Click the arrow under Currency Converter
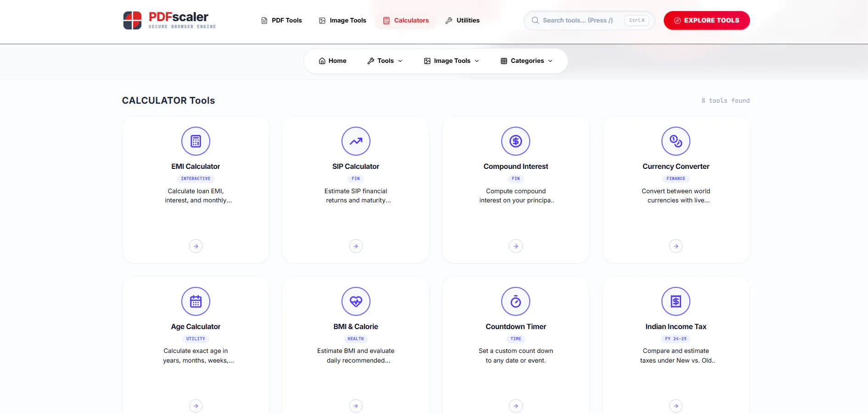 pos(676,246)
